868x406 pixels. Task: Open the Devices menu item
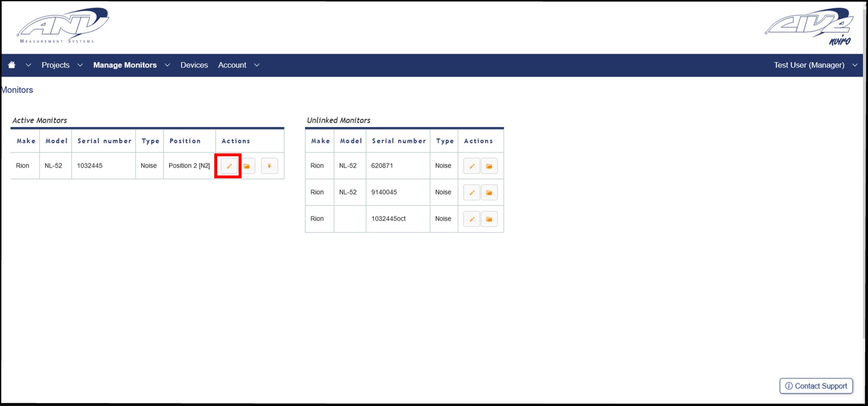pos(194,65)
